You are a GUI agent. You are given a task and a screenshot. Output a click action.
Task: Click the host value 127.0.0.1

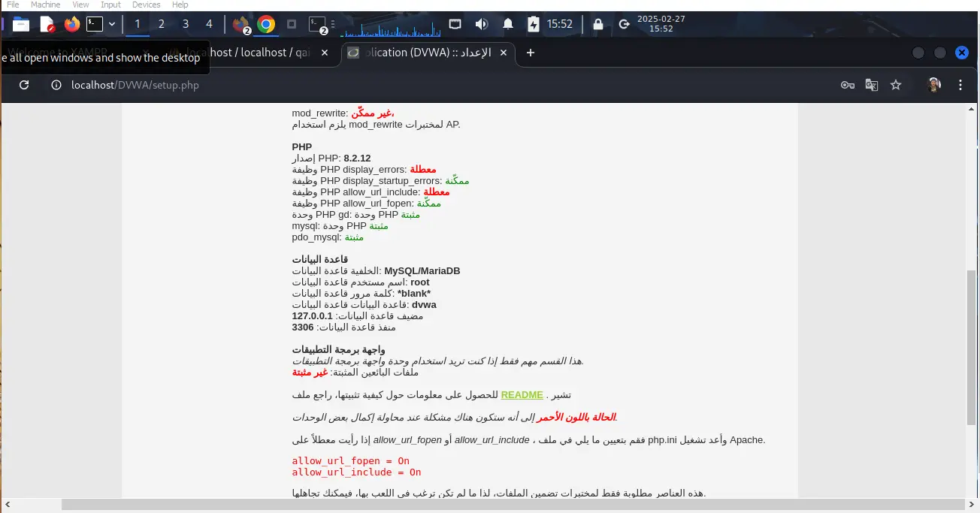(313, 316)
